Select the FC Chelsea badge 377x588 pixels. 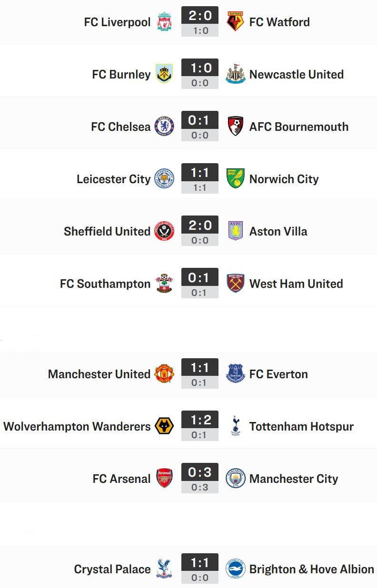point(164,127)
